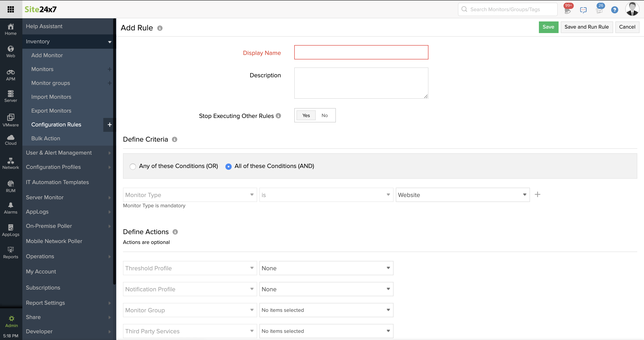The width and height of the screenshot is (644, 340).
Task: Select Any of these Conditions (OR)
Action: coord(133,166)
